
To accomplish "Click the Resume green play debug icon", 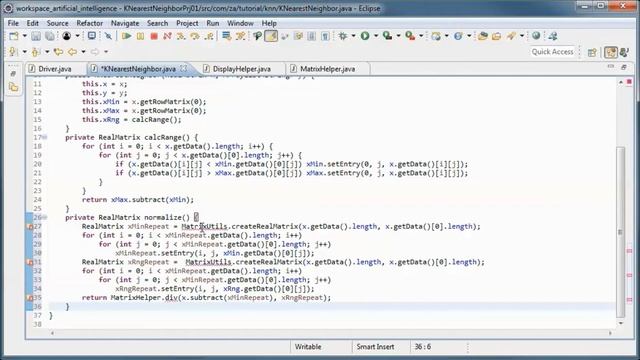I will 126,36.
